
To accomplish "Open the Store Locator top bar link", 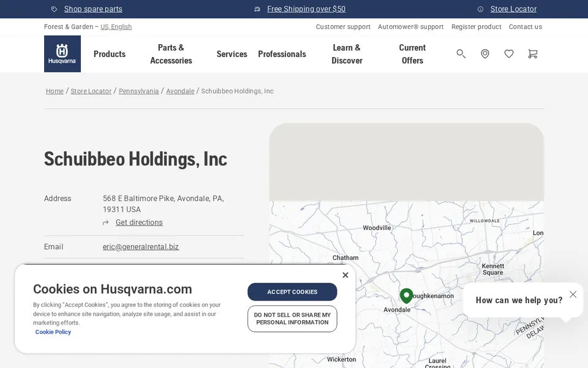I will click(x=513, y=9).
